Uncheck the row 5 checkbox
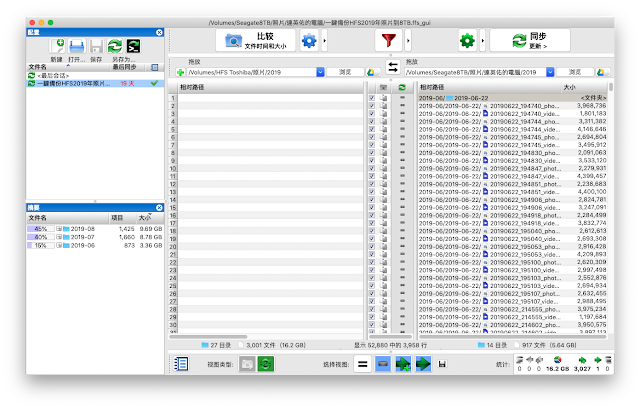Screen dimensions: 640x409 click(372, 129)
